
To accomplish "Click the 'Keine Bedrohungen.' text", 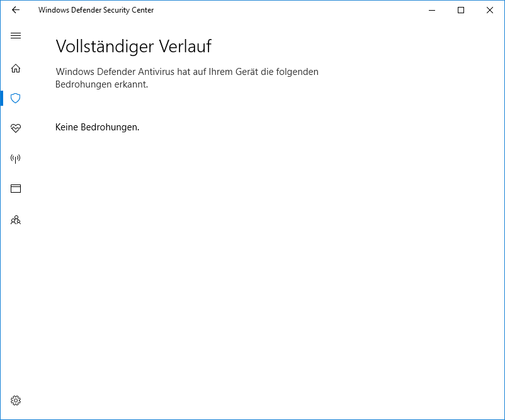I will click(x=97, y=127).
